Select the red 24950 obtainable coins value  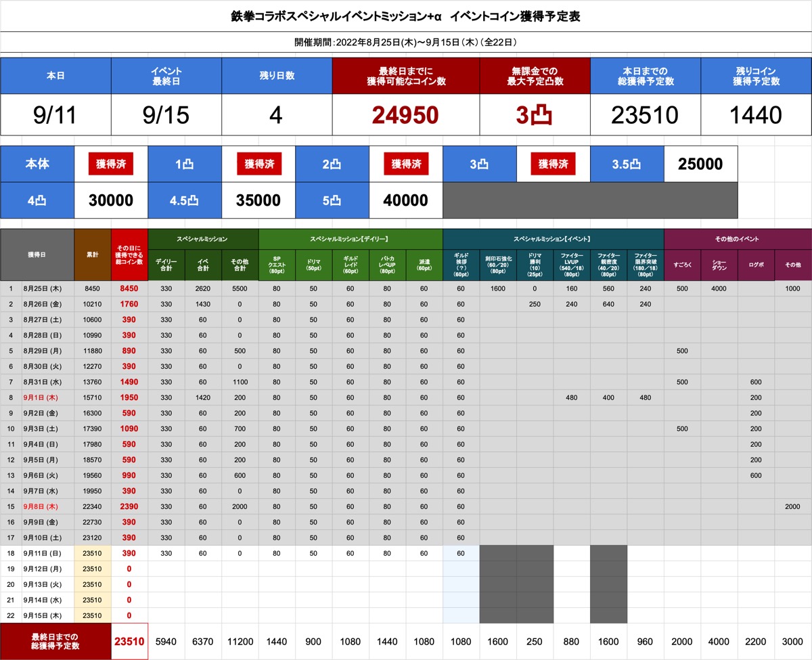[406, 114]
